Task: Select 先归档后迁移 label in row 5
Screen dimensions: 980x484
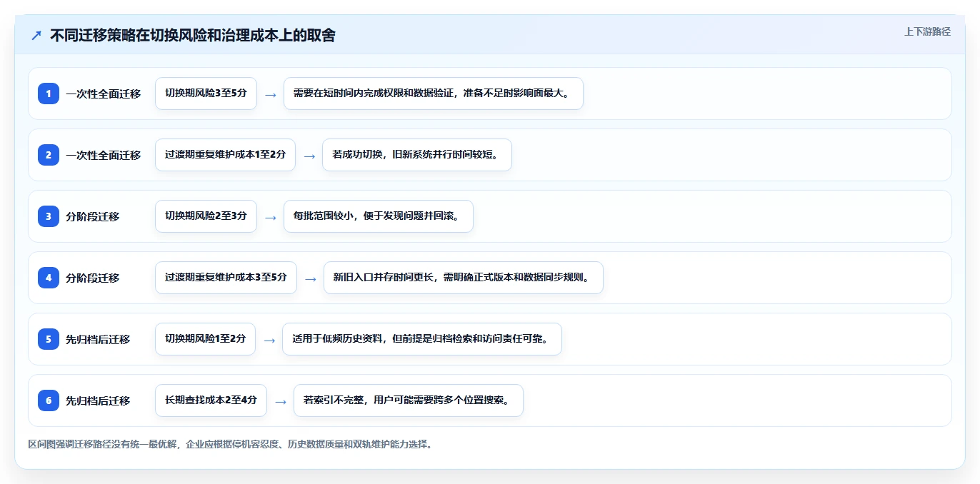Action: [98, 339]
